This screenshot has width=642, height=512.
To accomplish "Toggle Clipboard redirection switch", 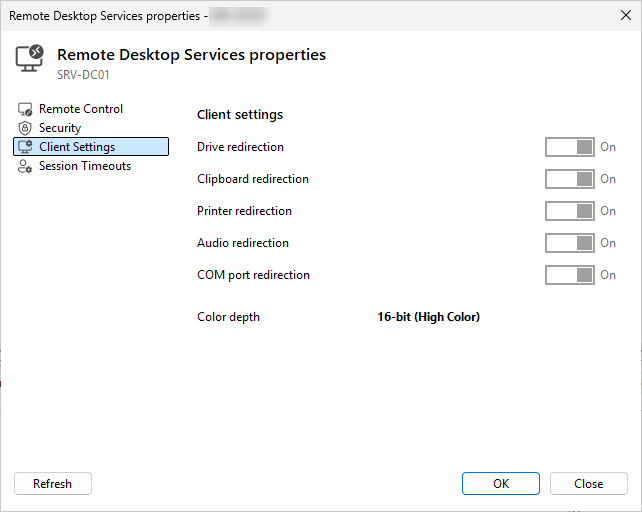I will click(x=570, y=179).
